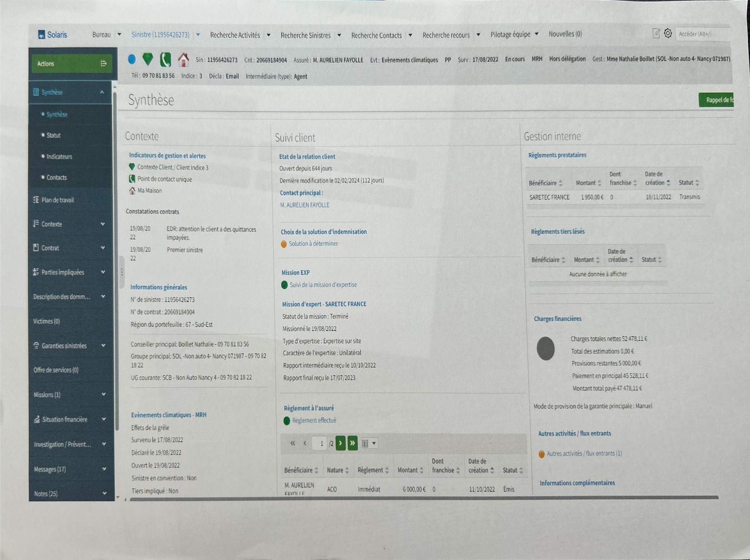This screenshot has width=750, height=560.
Task: Jump to last page of règlements table
Action: 352,443
